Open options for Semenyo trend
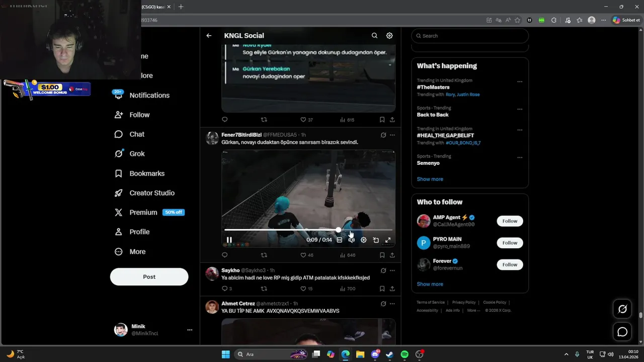Viewport: 644px width, 362px height. [520, 157]
